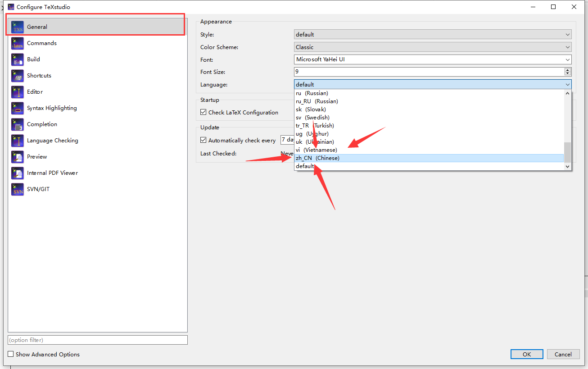
Task: Select ru_RU (Russian) language
Action: 429,101
